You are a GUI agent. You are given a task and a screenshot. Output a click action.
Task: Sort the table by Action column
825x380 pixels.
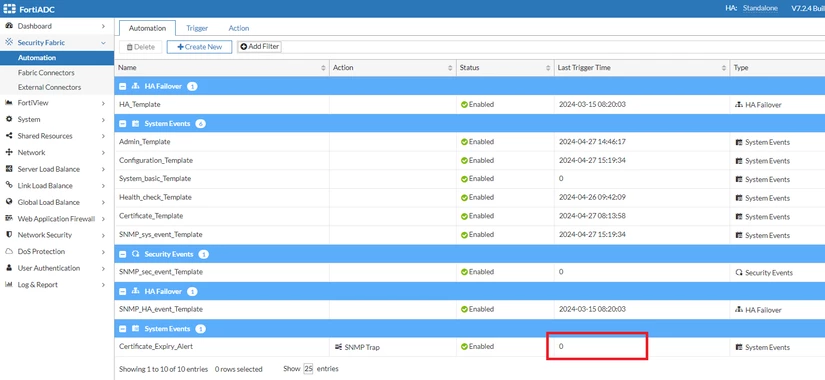point(450,68)
